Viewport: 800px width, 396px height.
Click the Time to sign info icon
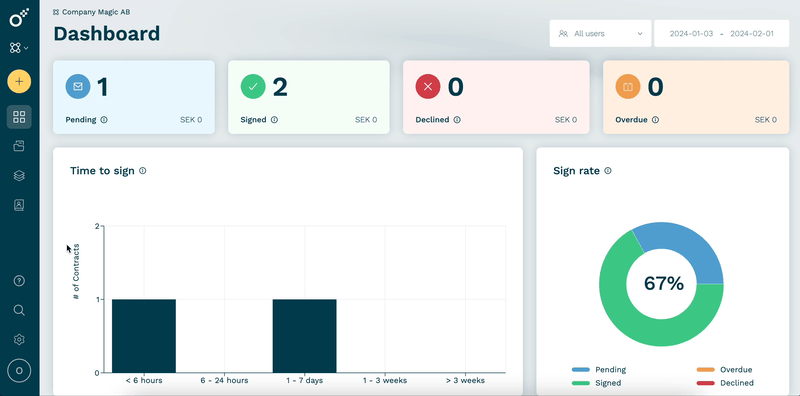(143, 171)
